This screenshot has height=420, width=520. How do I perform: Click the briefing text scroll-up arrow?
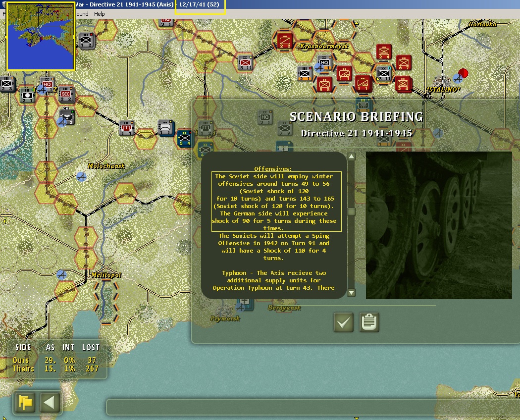tap(351, 156)
